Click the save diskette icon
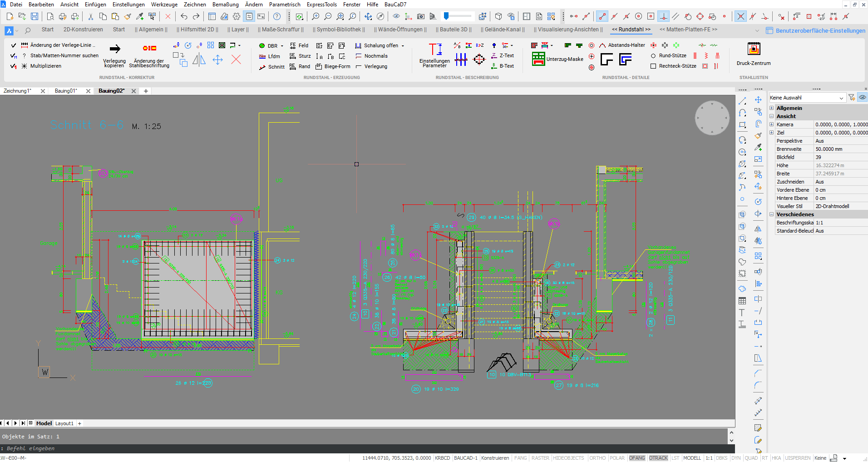This screenshot has width=868, height=462. pyautogui.click(x=35, y=16)
